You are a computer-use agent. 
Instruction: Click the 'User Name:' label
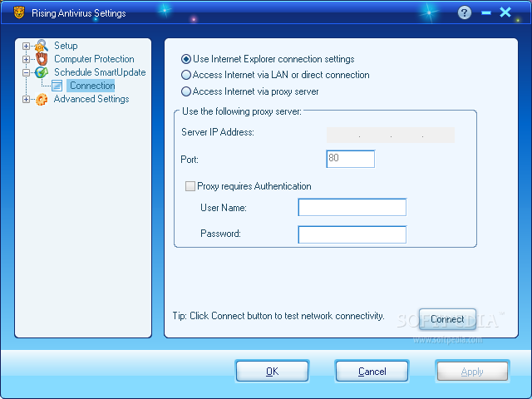(224, 208)
